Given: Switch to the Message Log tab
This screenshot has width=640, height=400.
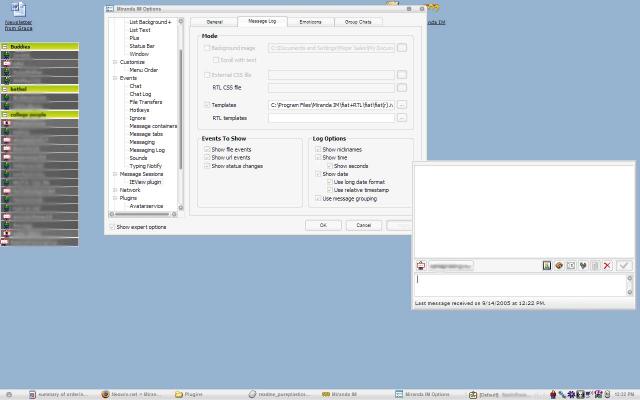Looking at the screenshot, I should point(262,21).
